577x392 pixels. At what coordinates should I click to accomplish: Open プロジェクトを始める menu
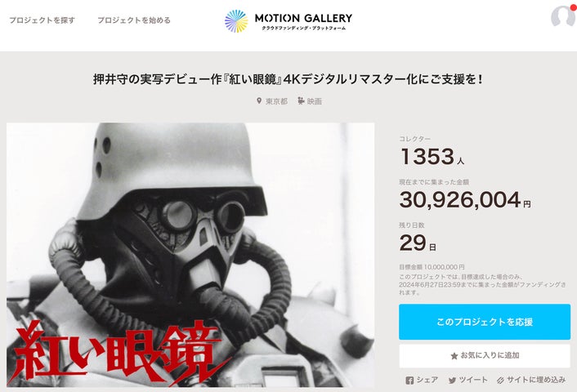click(x=134, y=20)
